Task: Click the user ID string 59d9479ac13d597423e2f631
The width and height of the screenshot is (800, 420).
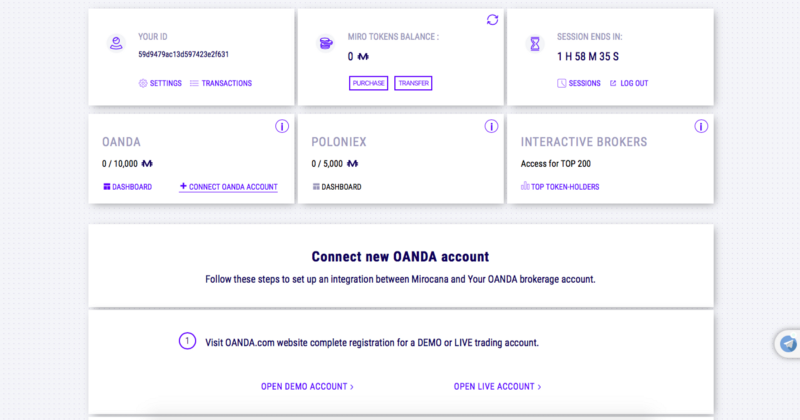Action: point(184,54)
